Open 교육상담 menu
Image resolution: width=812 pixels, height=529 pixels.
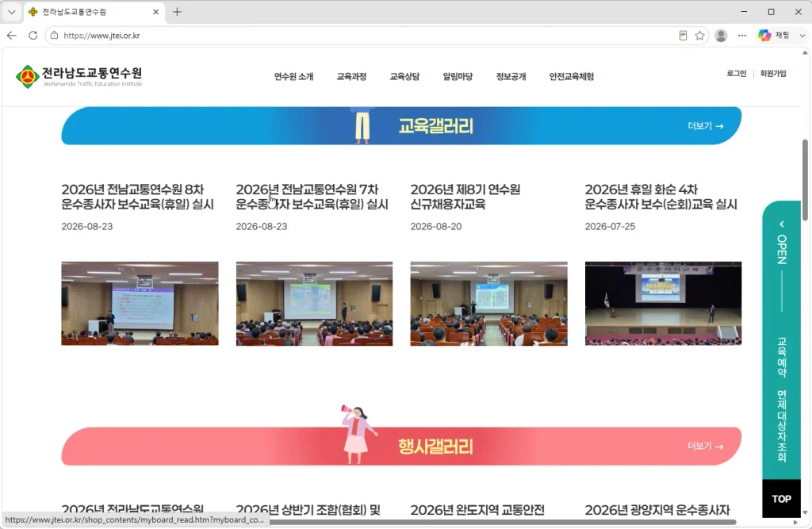tap(404, 76)
